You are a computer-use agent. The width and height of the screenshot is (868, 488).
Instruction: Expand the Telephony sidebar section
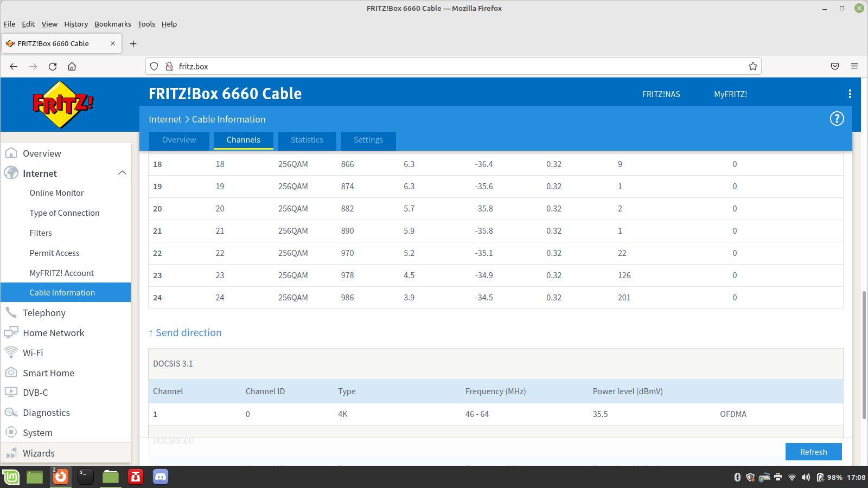(44, 313)
